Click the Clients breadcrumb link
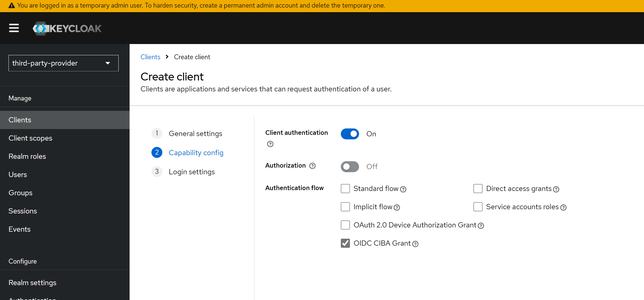644x300 pixels. point(150,57)
